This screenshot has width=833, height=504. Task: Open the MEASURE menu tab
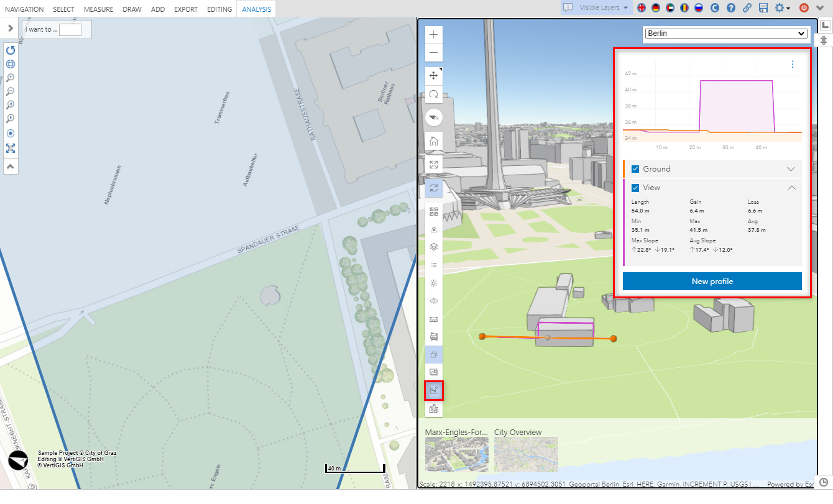point(98,9)
